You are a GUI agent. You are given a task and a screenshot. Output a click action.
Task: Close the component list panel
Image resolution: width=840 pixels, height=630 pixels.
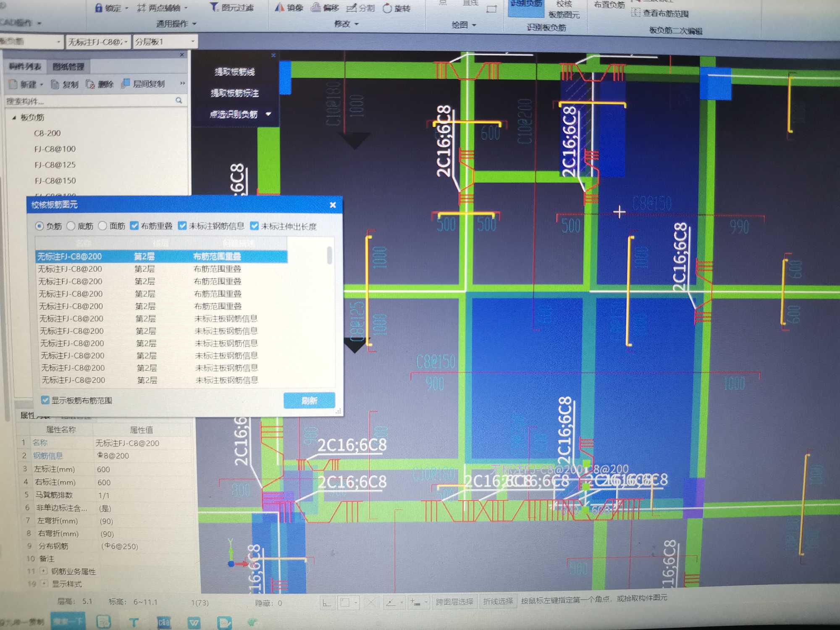click(x=182, y=55)
